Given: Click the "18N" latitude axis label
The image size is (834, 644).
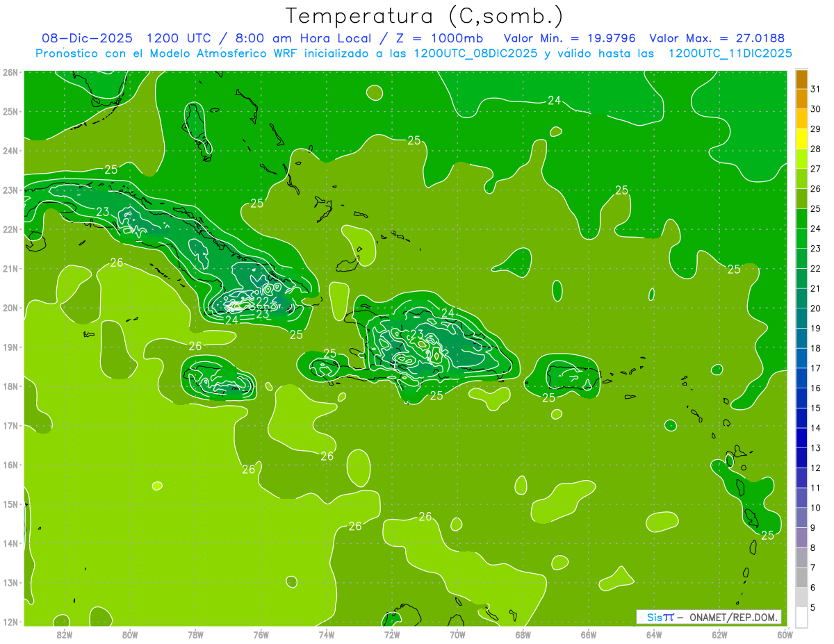Looking at the screenshot, I should [10, 386].
